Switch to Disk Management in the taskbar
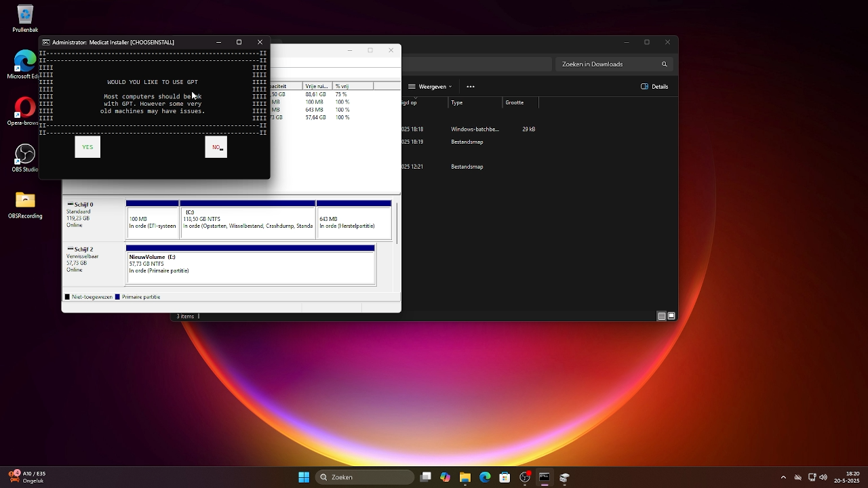This screenshot has width=868, height=488. click(x=564, y=477)
